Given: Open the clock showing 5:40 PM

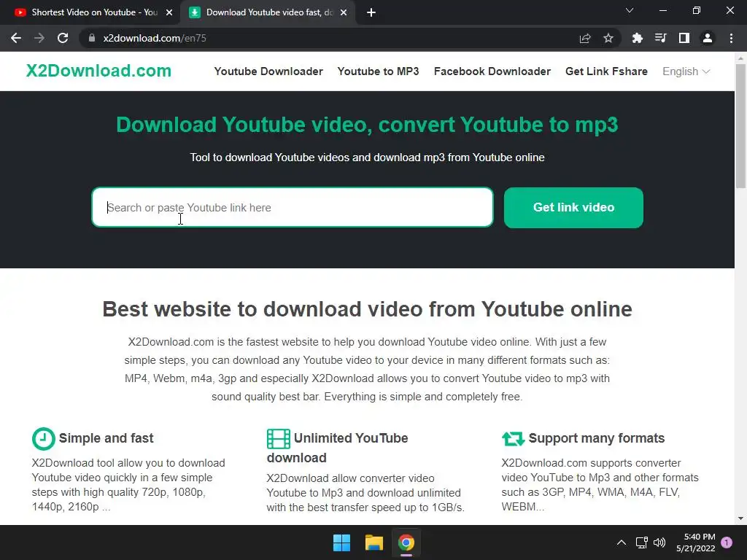Looking at the screenshot, I should (696, 542).
